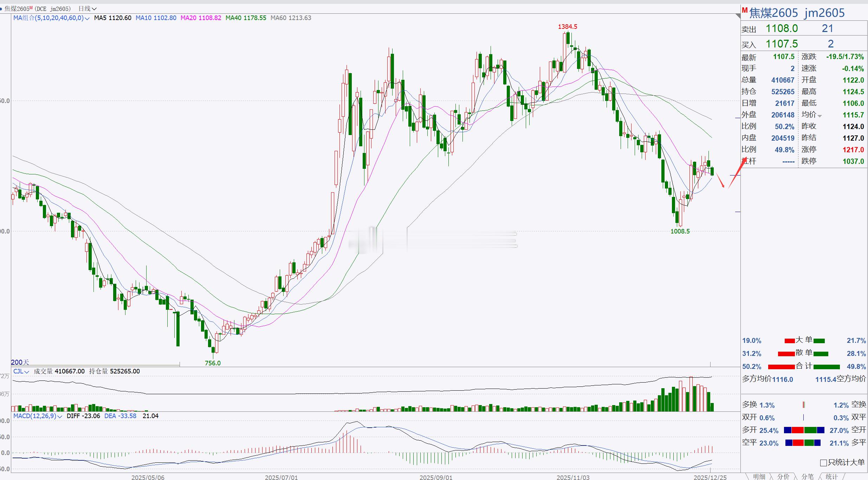Click the blue dot before the 焦煤2605 chart title
Image resolution: width=868 pixels, height=480 pixels.
click(1, 9)
